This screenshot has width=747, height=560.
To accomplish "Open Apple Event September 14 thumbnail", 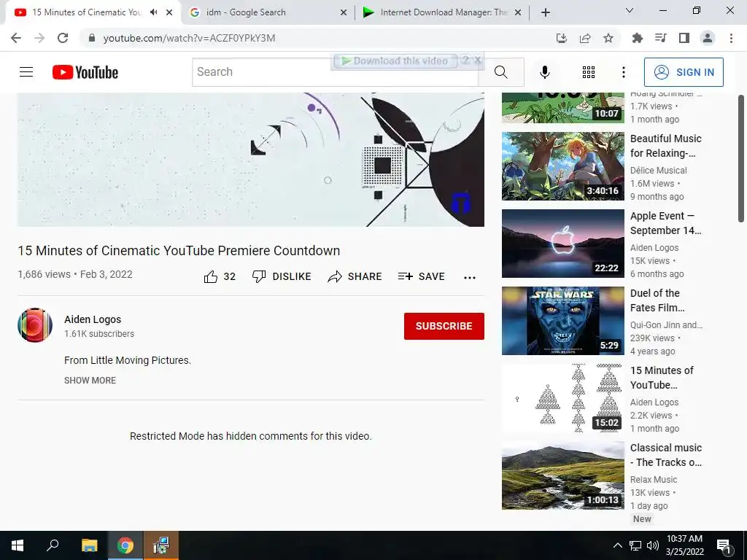I will pos(562,244).
